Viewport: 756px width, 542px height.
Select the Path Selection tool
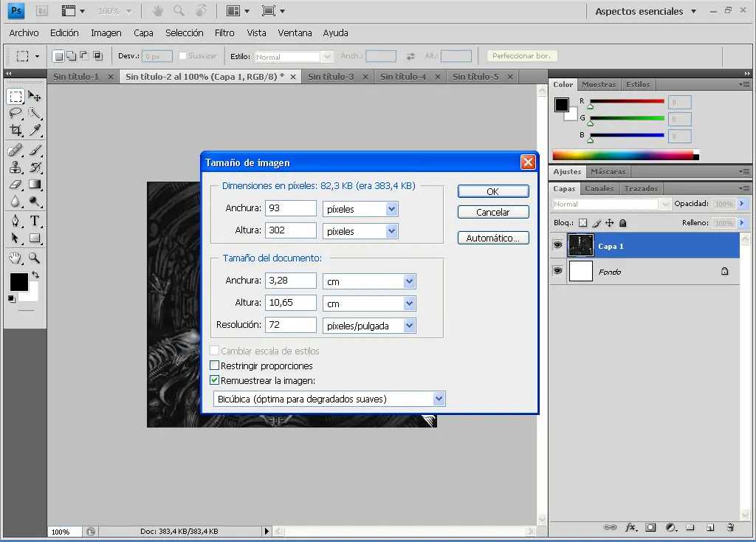(16, 239)
